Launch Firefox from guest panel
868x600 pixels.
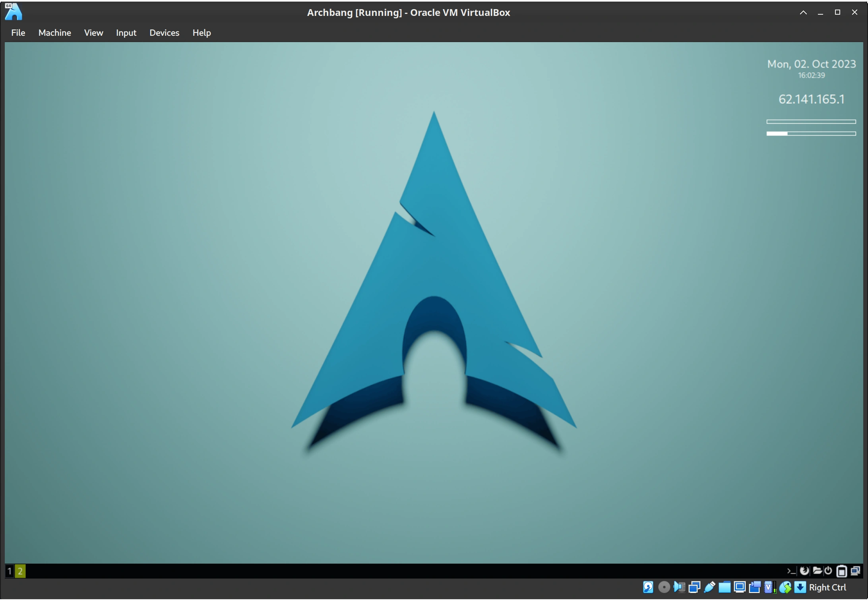click(x=804, y=571)
